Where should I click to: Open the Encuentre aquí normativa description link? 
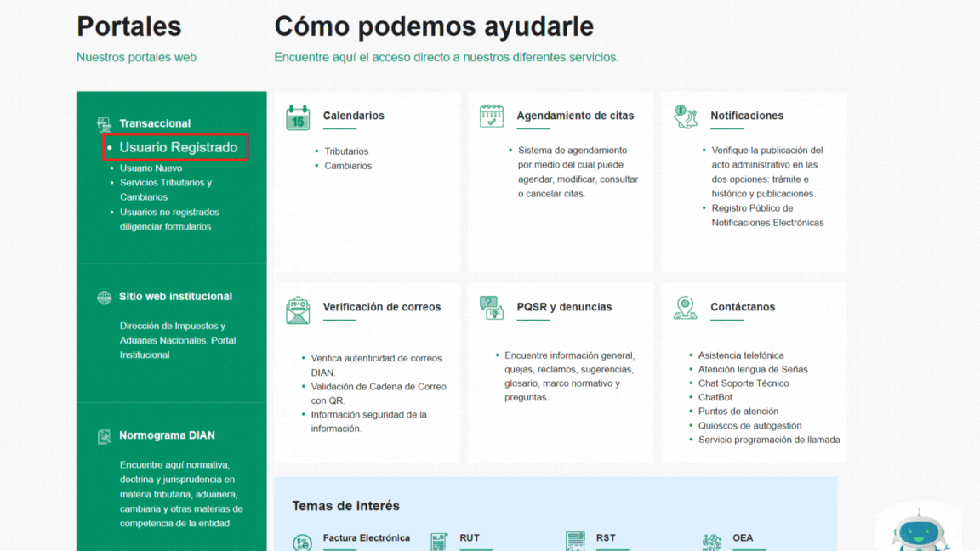[181, 494]
